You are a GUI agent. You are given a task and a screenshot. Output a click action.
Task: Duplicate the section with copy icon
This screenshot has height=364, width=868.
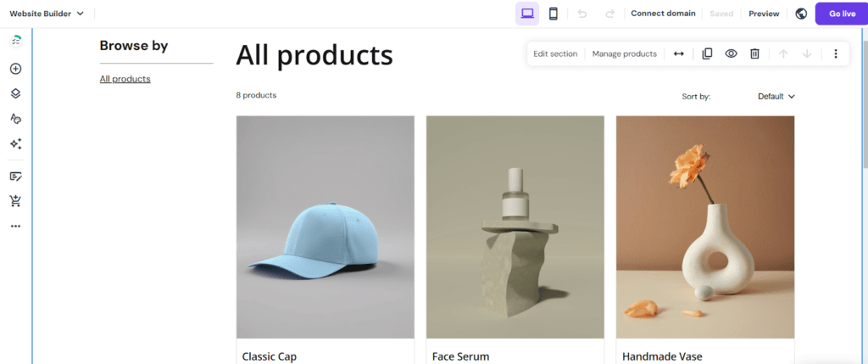coord(707,53)
